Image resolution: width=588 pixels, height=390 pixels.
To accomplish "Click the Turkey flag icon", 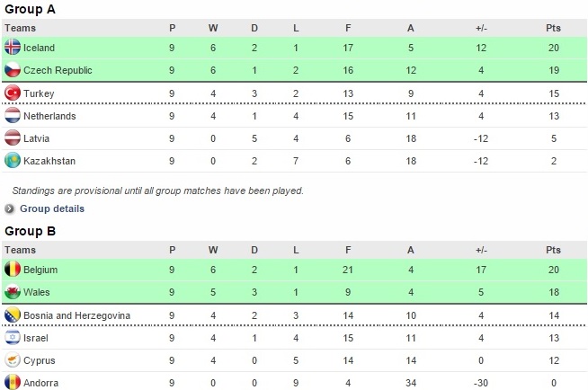I will 13,93.
